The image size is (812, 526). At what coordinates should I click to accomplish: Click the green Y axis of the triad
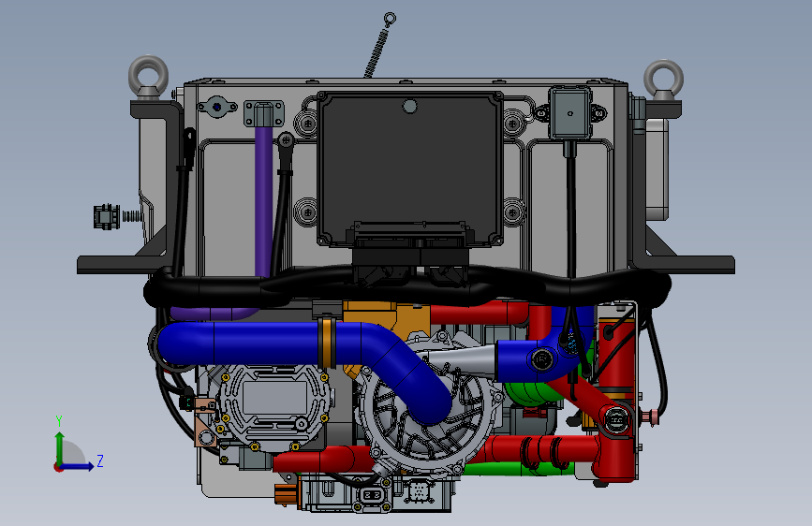60,447
